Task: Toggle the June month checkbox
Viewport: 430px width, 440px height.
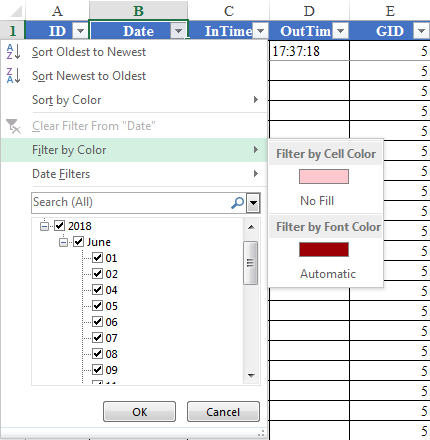Action: [x=79, y=242]
